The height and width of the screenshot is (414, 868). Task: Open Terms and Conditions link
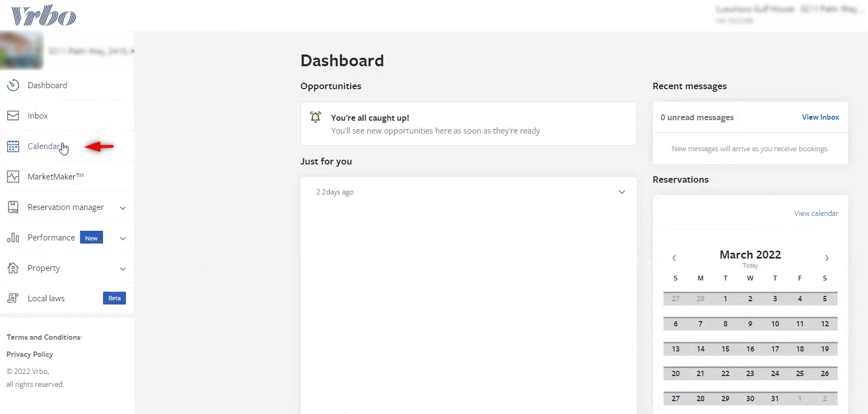pyautogui.click(x=44, y=337)
